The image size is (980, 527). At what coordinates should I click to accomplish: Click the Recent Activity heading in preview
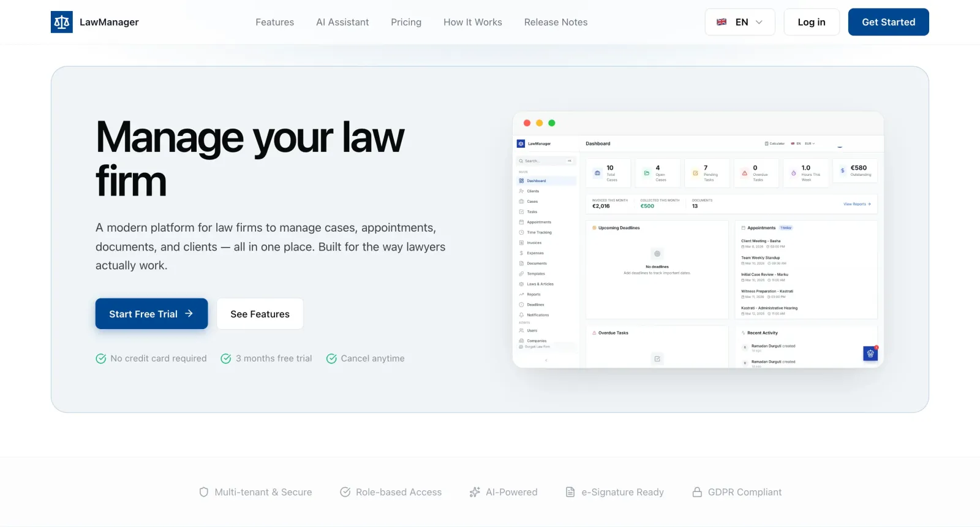coord(763,333)
